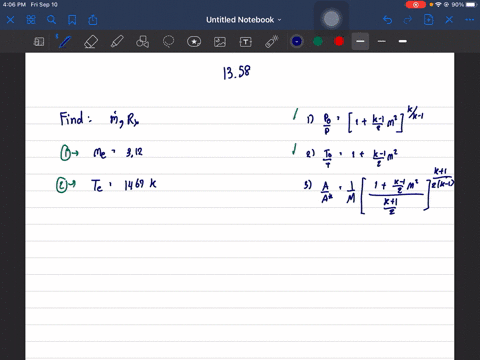The image size is (480, 360).
Task: Close the tab with the right X
Action: (x=449, y=20)
